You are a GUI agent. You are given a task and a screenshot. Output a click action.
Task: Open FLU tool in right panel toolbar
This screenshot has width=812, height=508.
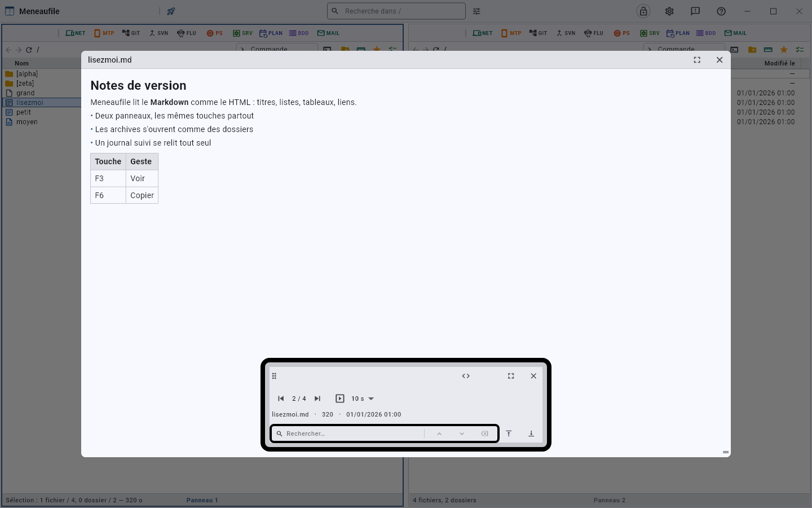pyautogui.click(x=594, y=33)
